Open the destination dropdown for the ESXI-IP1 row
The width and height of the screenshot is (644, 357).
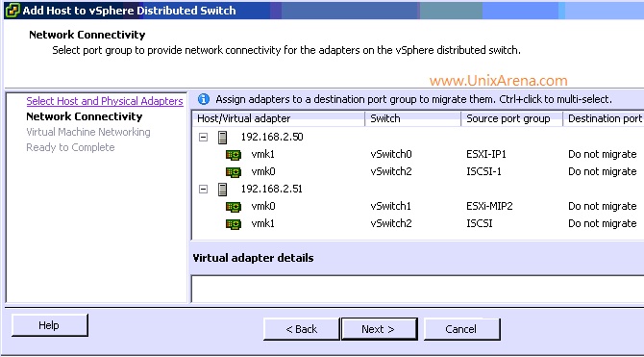602,154
